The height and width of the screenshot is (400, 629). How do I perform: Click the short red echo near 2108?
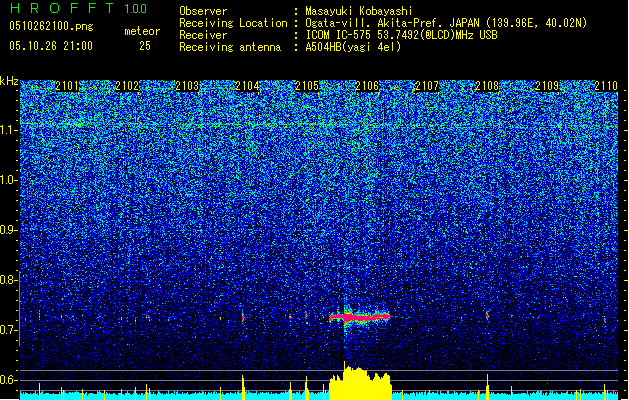[487, 316]
